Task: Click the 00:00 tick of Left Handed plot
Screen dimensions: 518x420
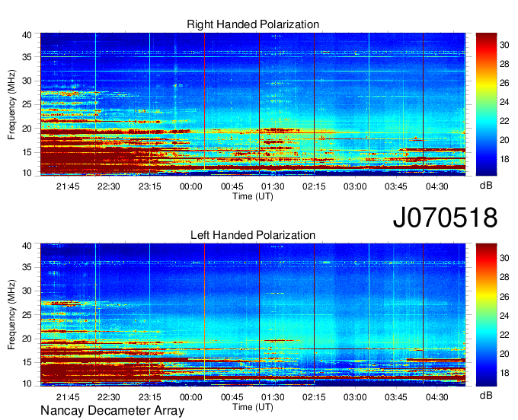Action: 191,397
